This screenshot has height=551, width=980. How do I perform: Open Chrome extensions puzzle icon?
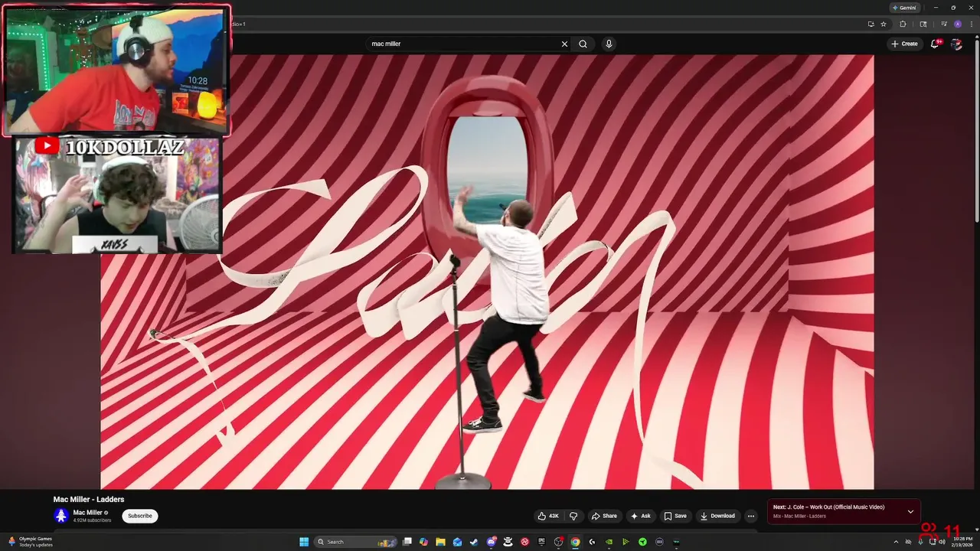[903, 24]
